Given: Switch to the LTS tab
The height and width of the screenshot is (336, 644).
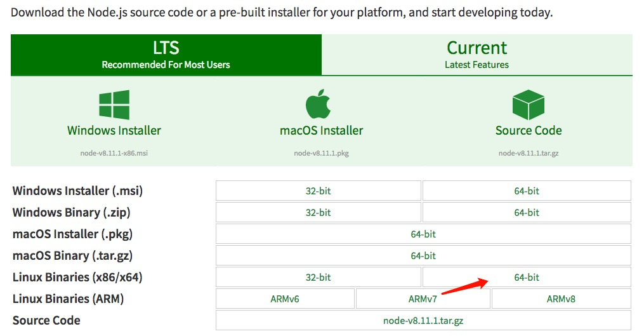Looking at the screenshot, I should (x=166, y=55).
